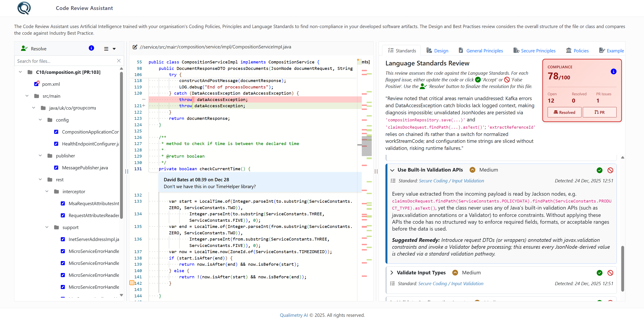Open the info tooltip beside Resolve
Screen dimensions: 644x321
91,48
